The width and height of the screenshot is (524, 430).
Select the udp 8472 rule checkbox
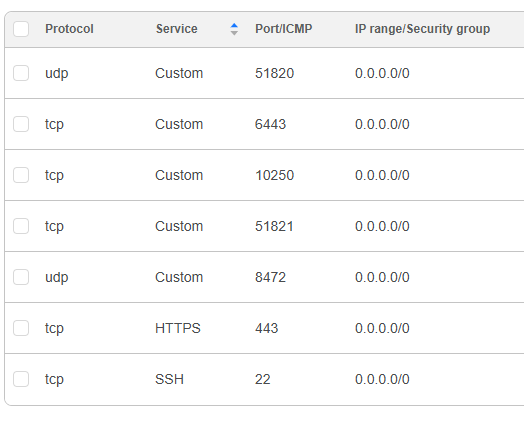click(x=21, y=277)
